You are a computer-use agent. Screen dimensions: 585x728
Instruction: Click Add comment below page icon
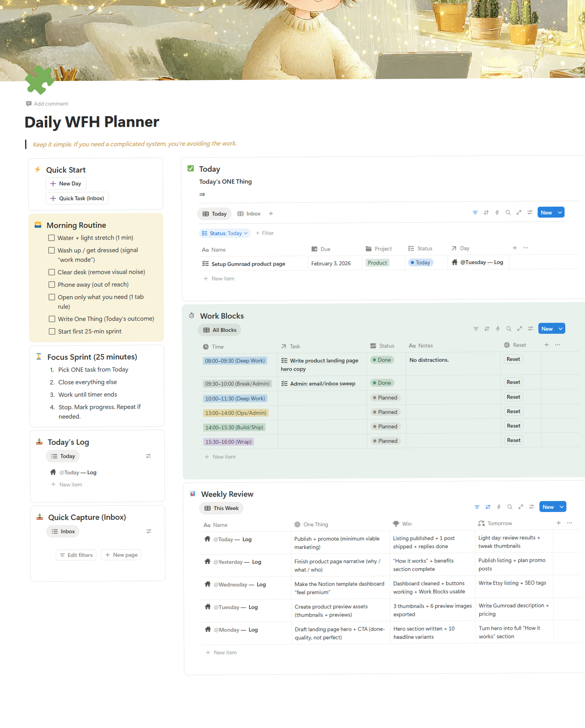(47, 104)
